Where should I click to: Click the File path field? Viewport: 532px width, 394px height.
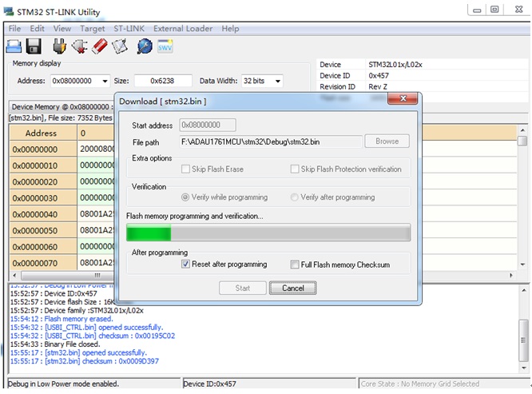pos(271,141)
